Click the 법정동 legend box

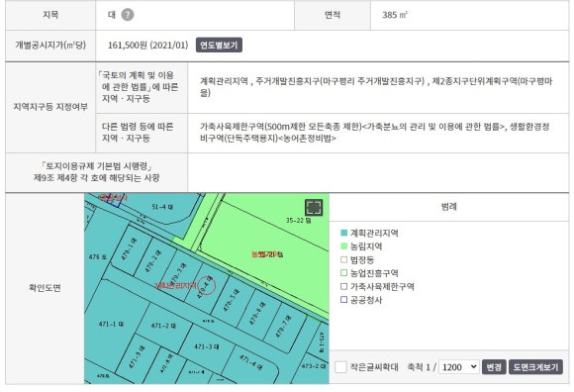[x=343, y=260]
